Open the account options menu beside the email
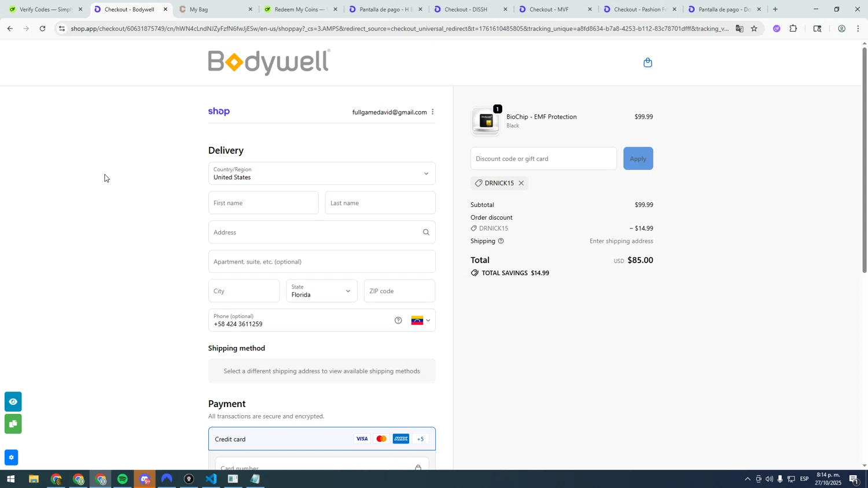This screenshot has height=488, width=868. point(432,112)
